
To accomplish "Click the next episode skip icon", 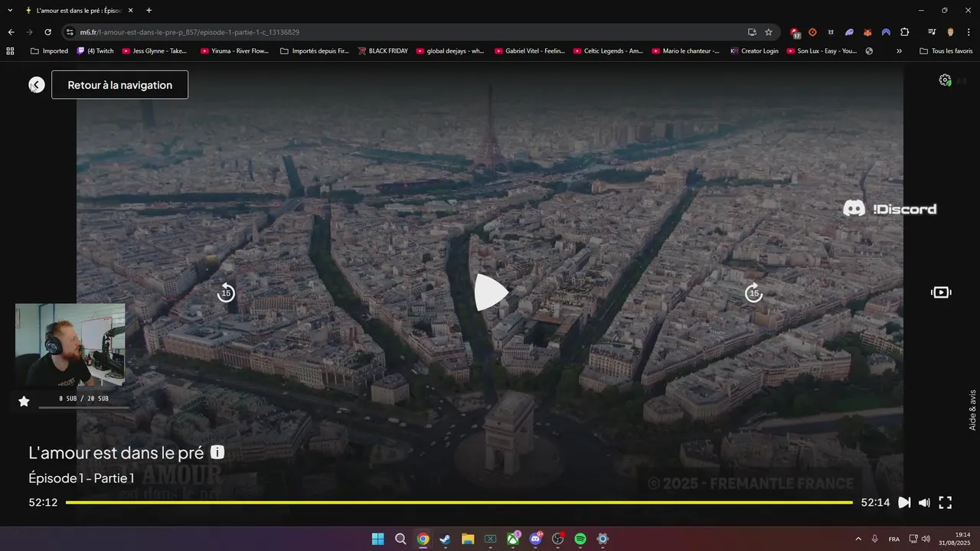I will 904,503.
